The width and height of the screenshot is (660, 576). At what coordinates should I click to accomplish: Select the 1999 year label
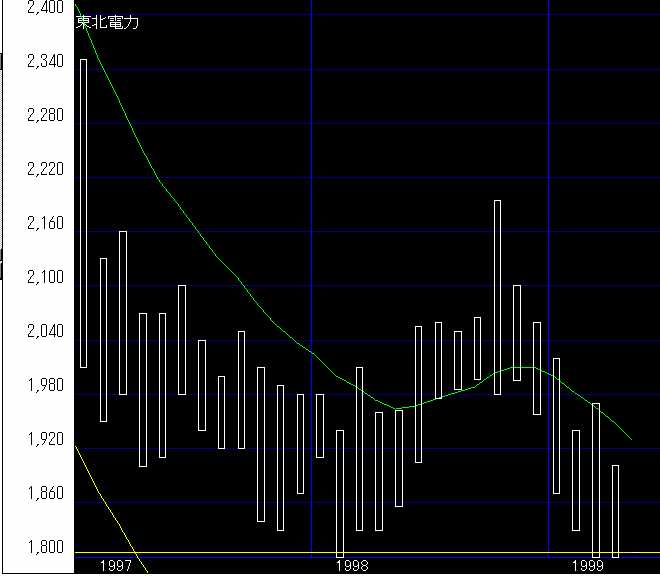(589, 566)
